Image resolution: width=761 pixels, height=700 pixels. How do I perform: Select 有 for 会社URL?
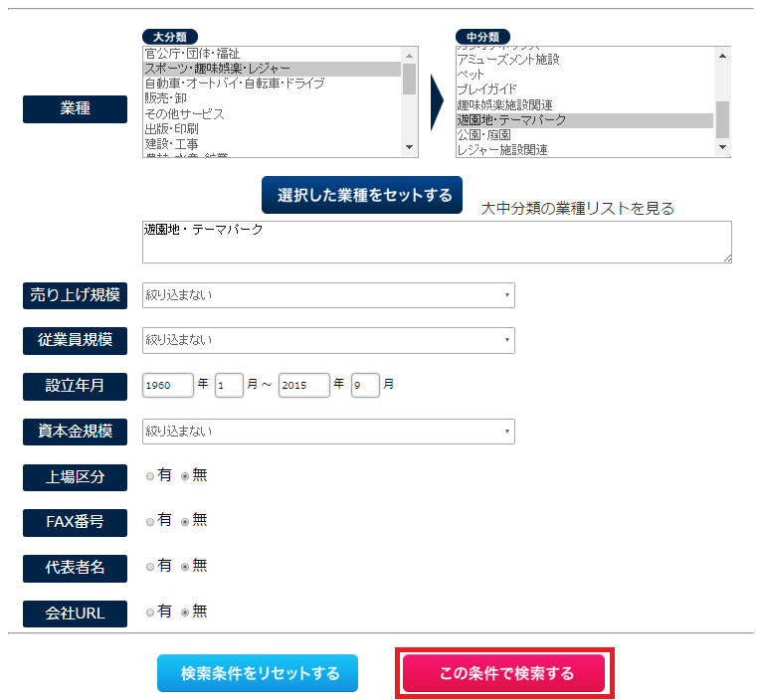click(x=150, y=612)
